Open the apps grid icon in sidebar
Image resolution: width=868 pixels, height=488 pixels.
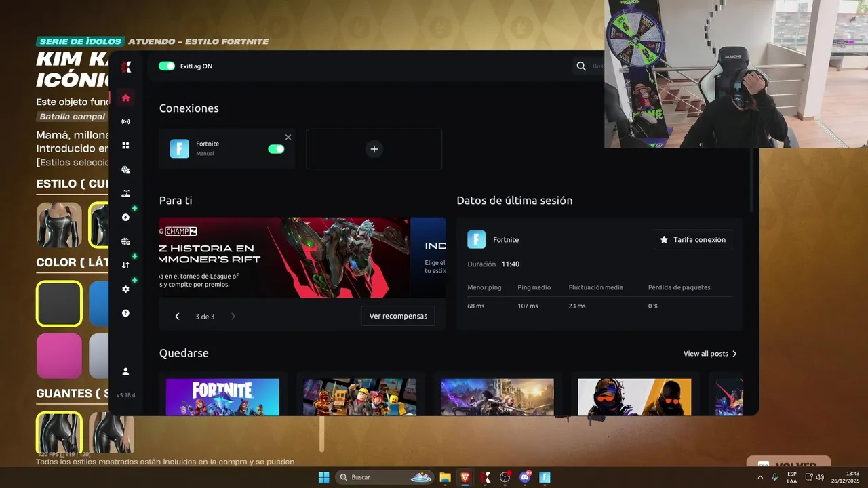click(x=125, y=146)
